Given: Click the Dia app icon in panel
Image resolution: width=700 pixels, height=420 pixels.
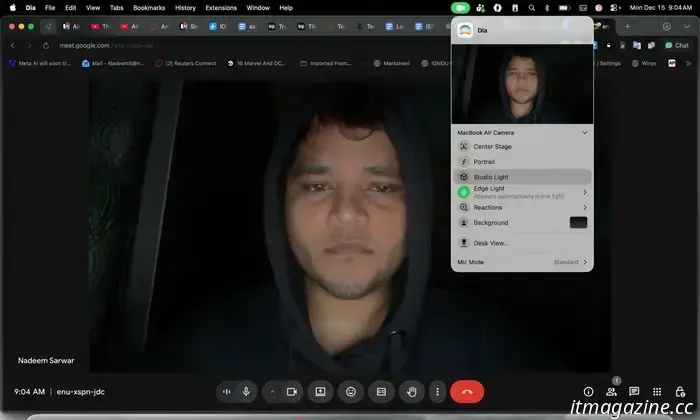Looking at the screenshot, I should [x=465, y=30].
